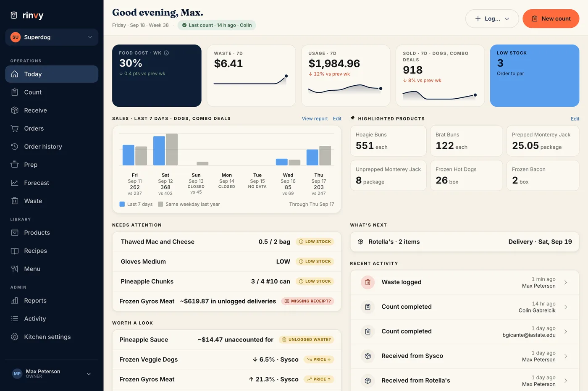This screenshot has height=391, width=588.
Task: Click the Order history clock icon
Action: pos(15,147)
